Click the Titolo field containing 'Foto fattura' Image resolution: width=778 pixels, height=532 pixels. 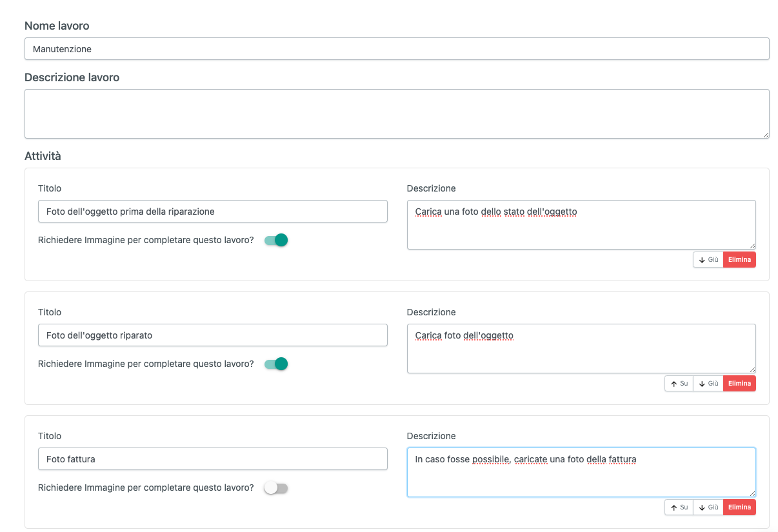click(213, 458)
